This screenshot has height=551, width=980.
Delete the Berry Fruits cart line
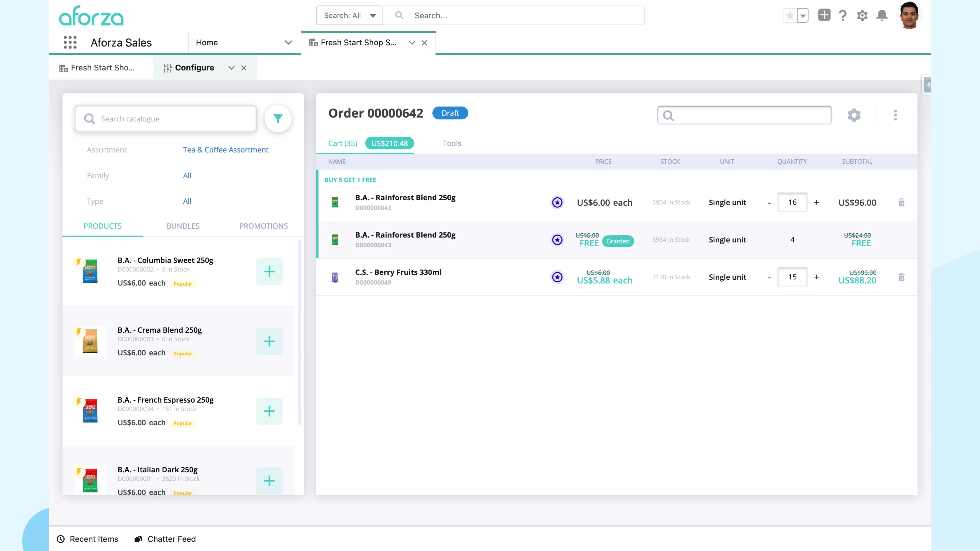[x=901, y=277]
